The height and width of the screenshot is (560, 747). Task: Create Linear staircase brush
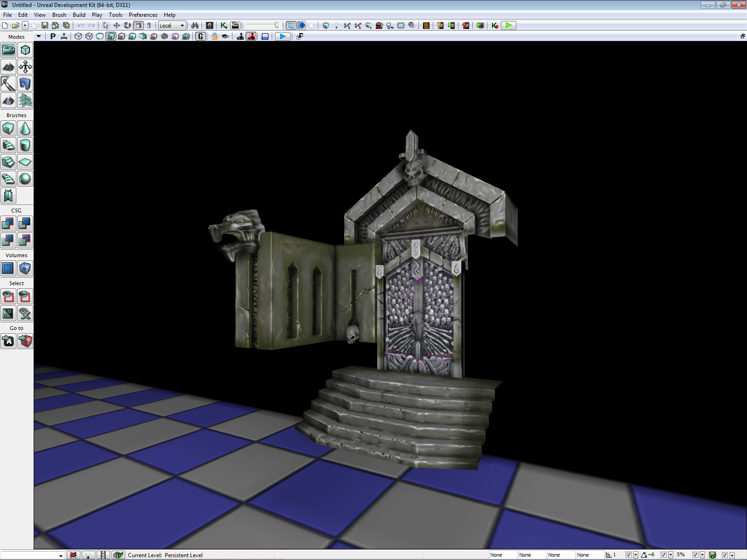pyautogui.click(x=8, y=162)
